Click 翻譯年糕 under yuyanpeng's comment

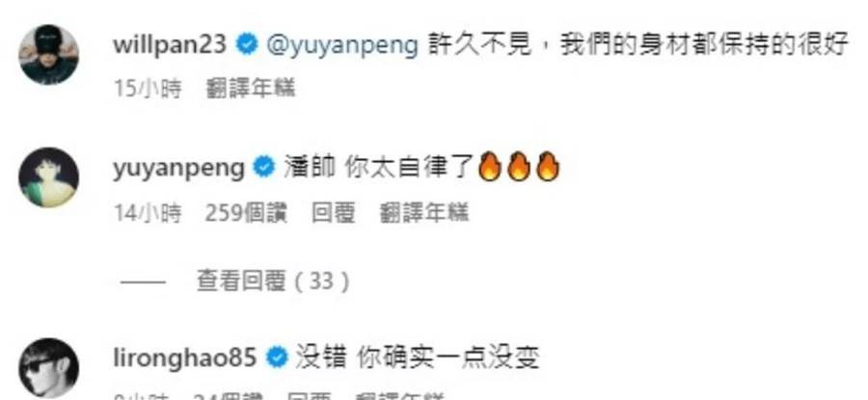pyautogui.click(x=424, y=212)
